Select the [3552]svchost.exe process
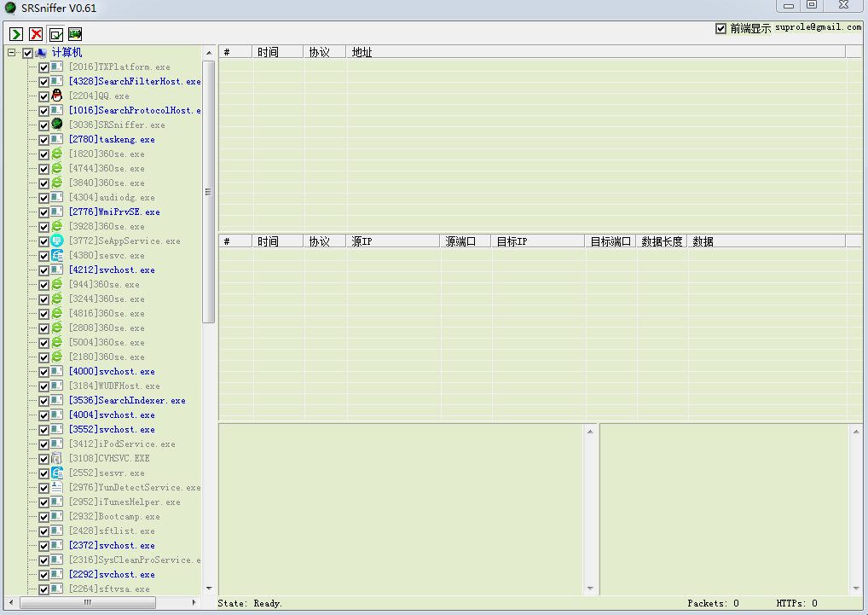Viewport: 868px width, 615px height. 112,430
